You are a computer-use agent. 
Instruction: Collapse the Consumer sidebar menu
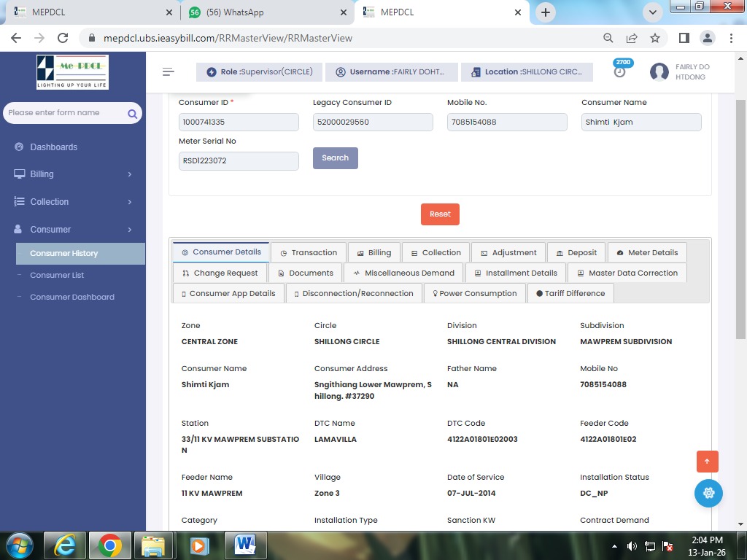73,230
